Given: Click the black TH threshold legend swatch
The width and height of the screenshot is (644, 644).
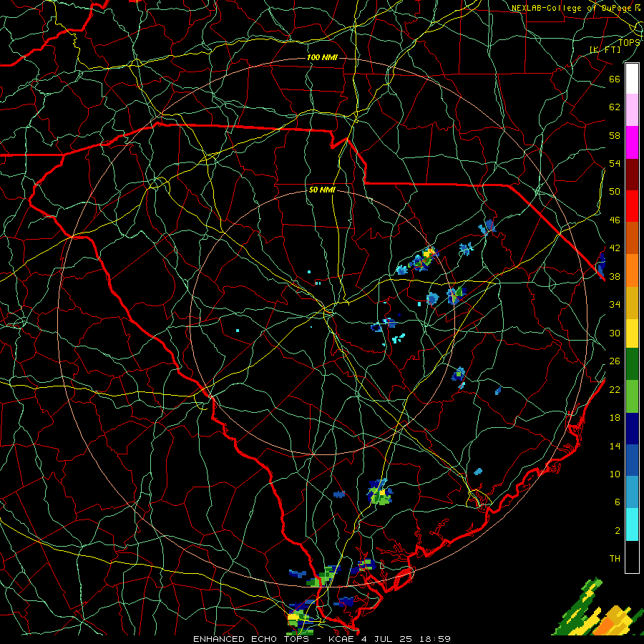Looking at the screenshot, I should pos(632,557).
